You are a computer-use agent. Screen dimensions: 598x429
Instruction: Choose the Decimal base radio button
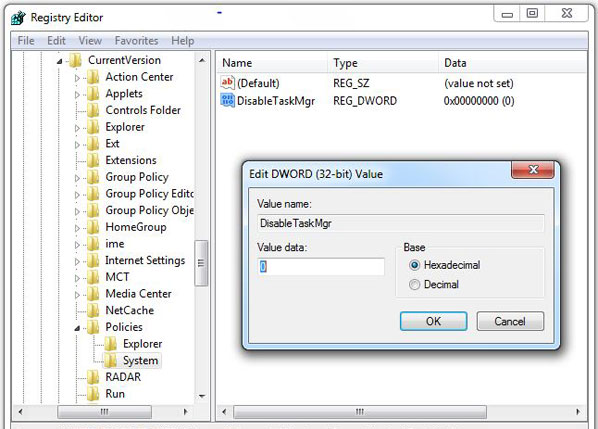[x=414, y=284]
